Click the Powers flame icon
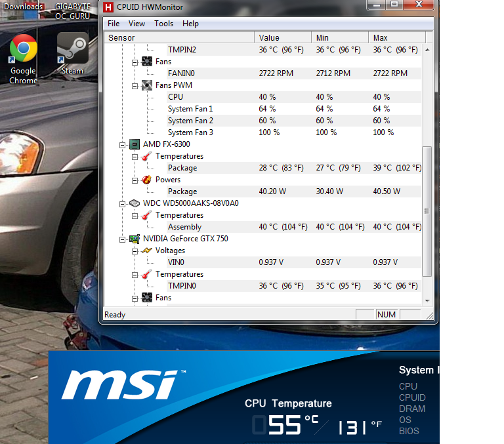Viewport: 504px width, 444px height. click(x=147, y=180)
